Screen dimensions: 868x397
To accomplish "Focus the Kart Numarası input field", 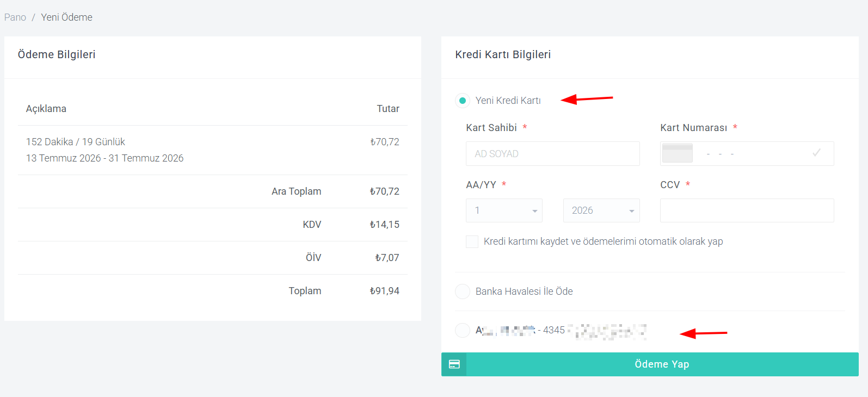I will 747,154.
